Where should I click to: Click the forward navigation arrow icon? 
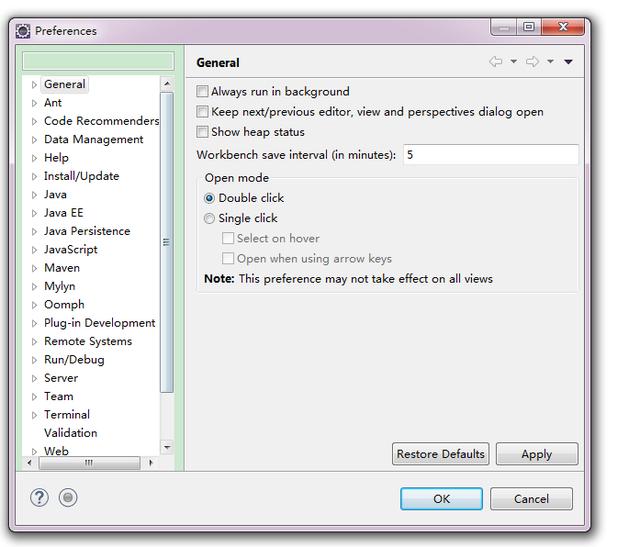pyautogui.click(x=532, y=62)
